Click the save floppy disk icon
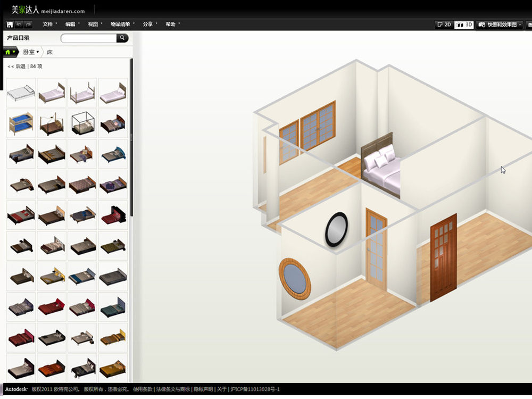The image size is (532, 399). pyautogui.click(x=10, y=24)
